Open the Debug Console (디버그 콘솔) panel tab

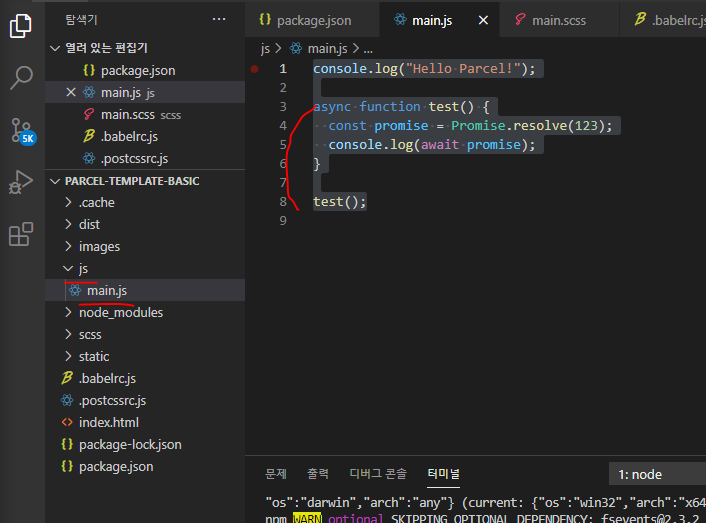click(378, 474)
